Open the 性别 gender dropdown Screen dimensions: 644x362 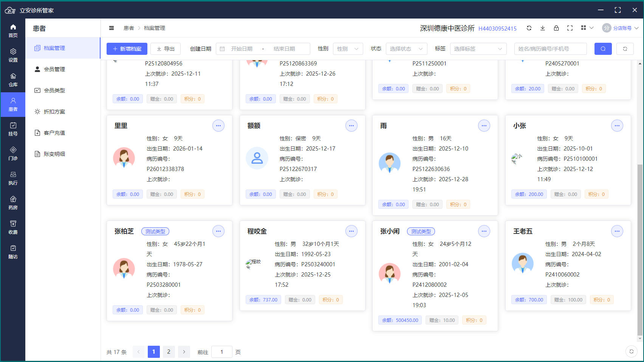pyautogui.click(x=348, y=49)
